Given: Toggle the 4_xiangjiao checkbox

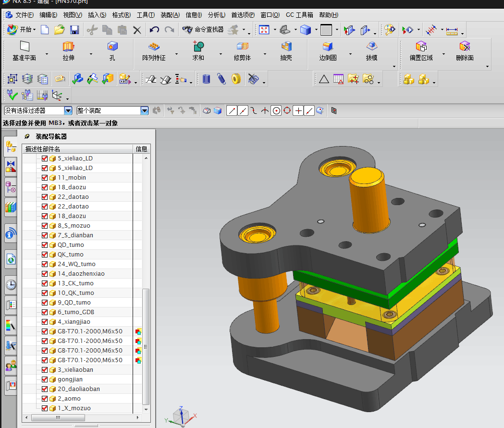Looking at the screenshot, I should pyautogui.click(x=45, y=322).
